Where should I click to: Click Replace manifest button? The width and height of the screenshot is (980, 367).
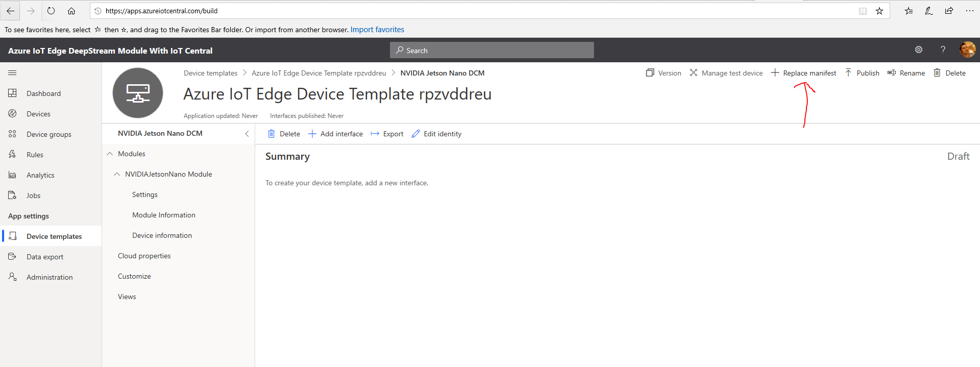point(803,73)
